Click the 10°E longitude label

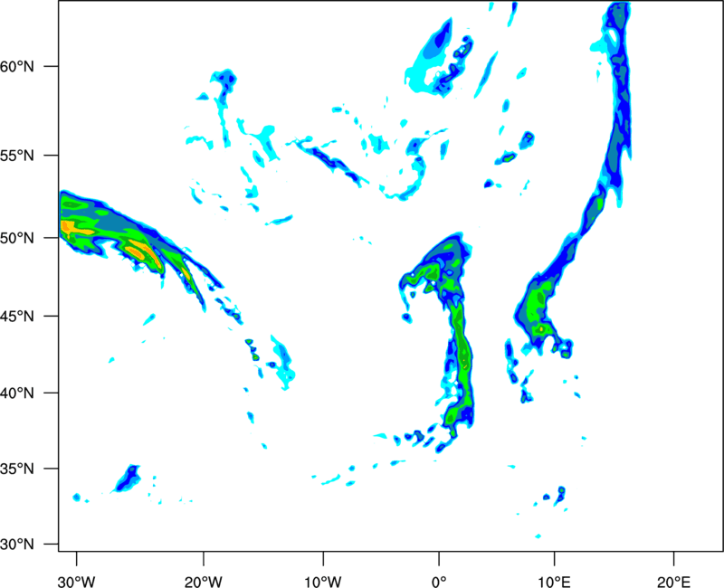pos(554,582)
